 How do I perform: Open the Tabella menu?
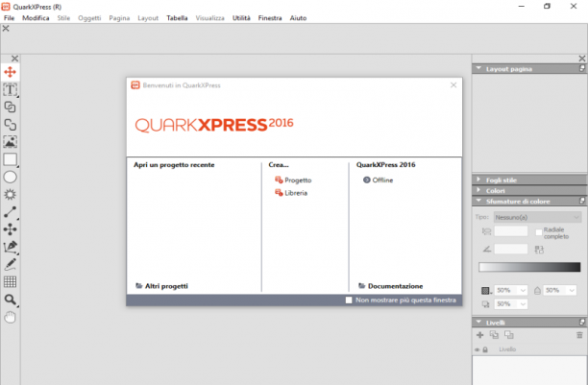[x=177, y=18]
